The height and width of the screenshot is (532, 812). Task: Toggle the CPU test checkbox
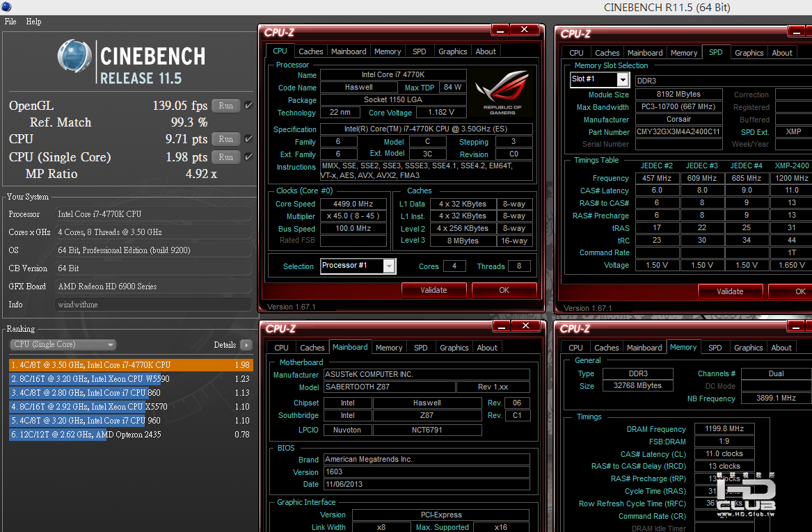click(248, 139)
